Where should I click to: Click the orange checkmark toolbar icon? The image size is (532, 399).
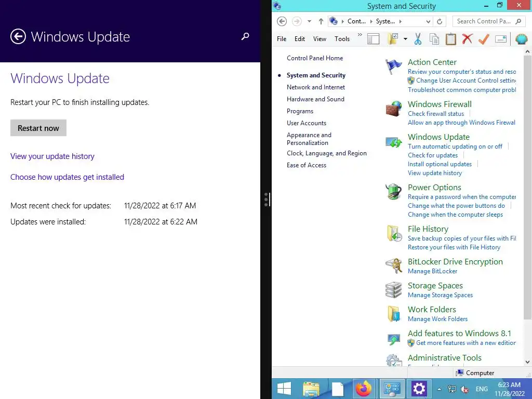[484, 39]
